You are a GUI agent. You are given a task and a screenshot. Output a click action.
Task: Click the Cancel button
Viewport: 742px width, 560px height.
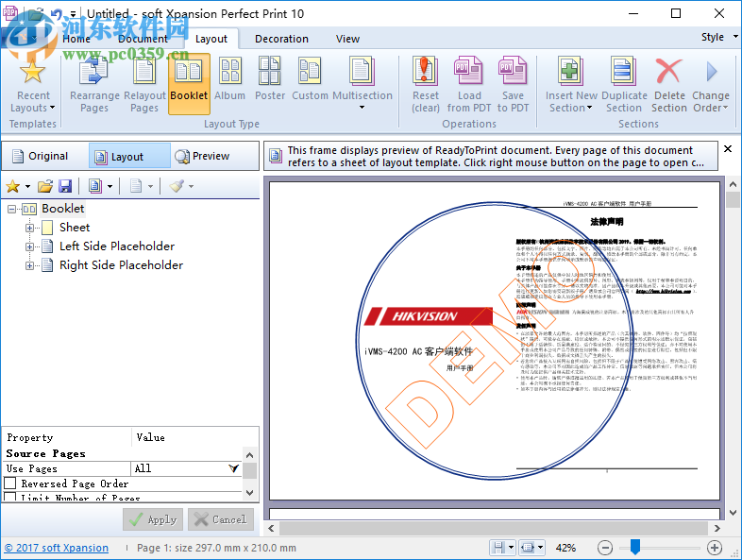[x=221, y=519]
